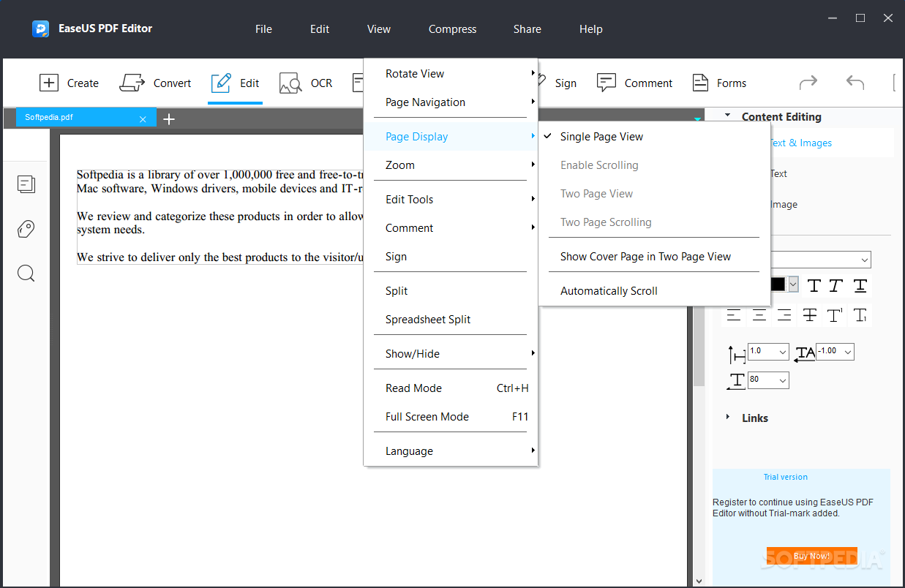
Task: Choose Read Mode menu entry
Action: coord(451,388)
